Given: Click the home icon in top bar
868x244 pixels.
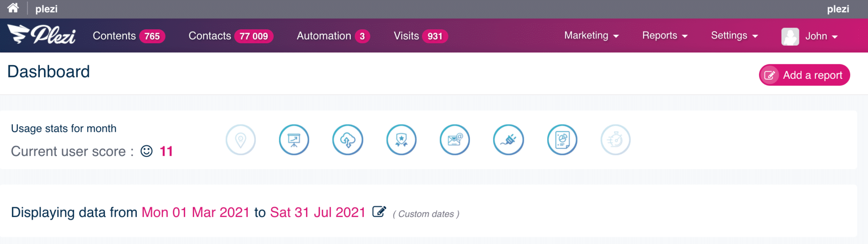Looking at the screenshot, I should coord(13,8).
